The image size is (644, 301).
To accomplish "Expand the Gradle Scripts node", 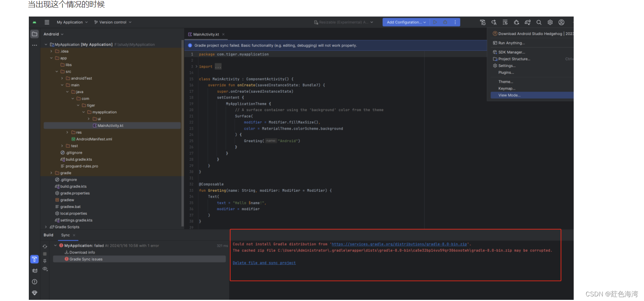I will point(46,227).
